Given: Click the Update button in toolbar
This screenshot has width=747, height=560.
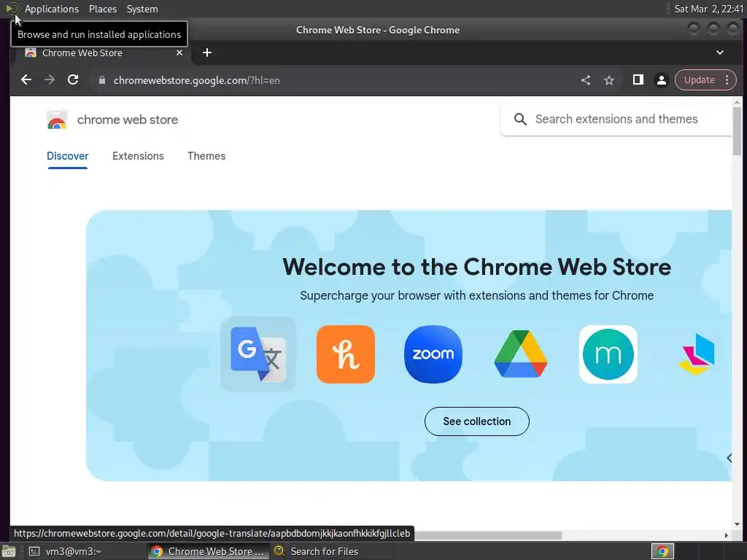Looking at the screenshot, I should [700, 80].
